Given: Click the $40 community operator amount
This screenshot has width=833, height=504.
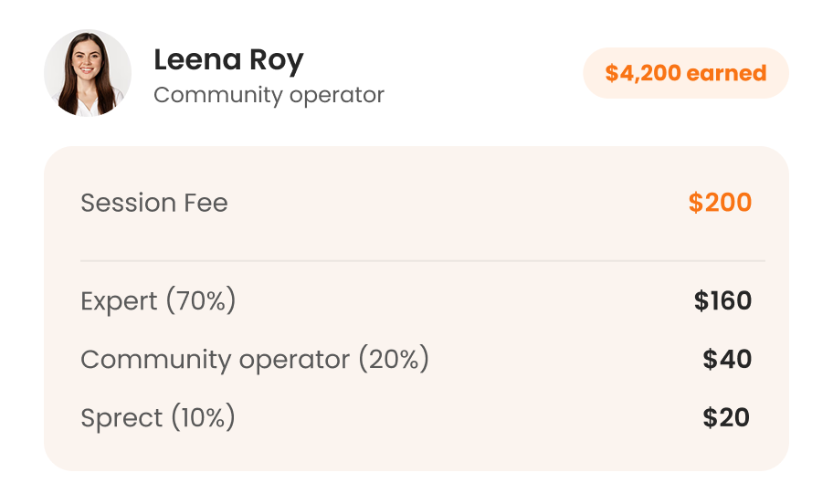Looking at the screenshot, I should click(727, 360).
